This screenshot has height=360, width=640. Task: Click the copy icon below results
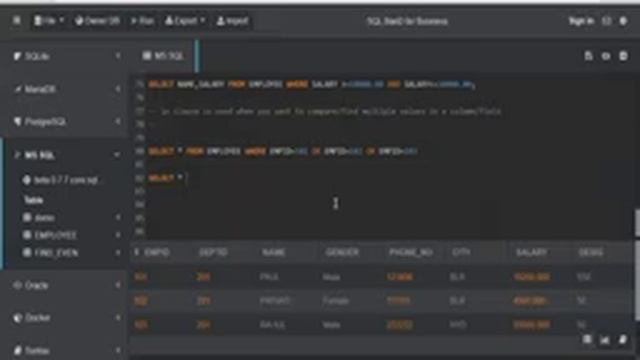click(x=623, y=339)
